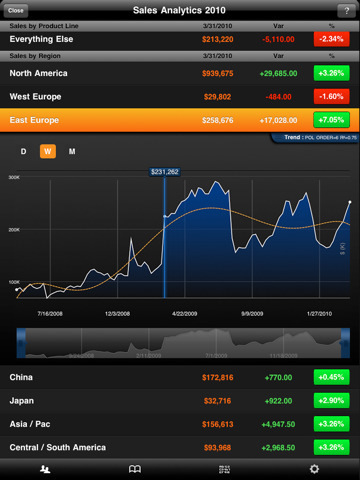Click the Close button

pyautogui.click(x=16, y=11)
